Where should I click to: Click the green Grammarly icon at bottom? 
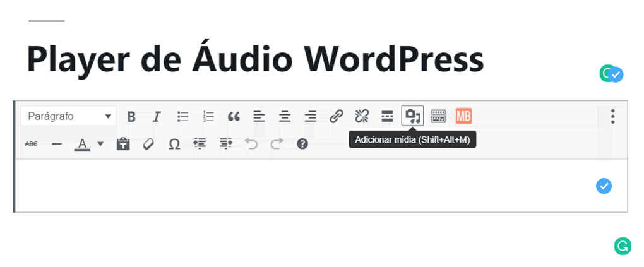click(x=623, y=246)
